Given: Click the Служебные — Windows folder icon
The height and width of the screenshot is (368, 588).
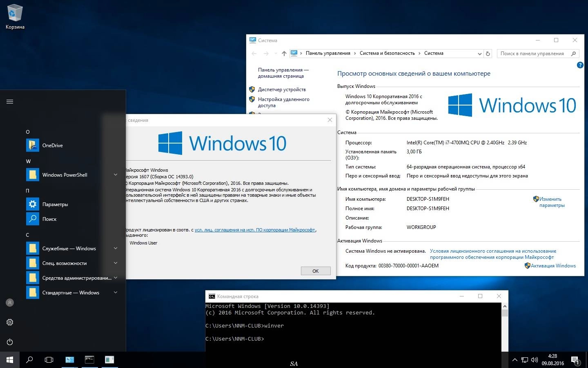Looking at the screenshot, I should pyautogui.click(x=33, y=248).
